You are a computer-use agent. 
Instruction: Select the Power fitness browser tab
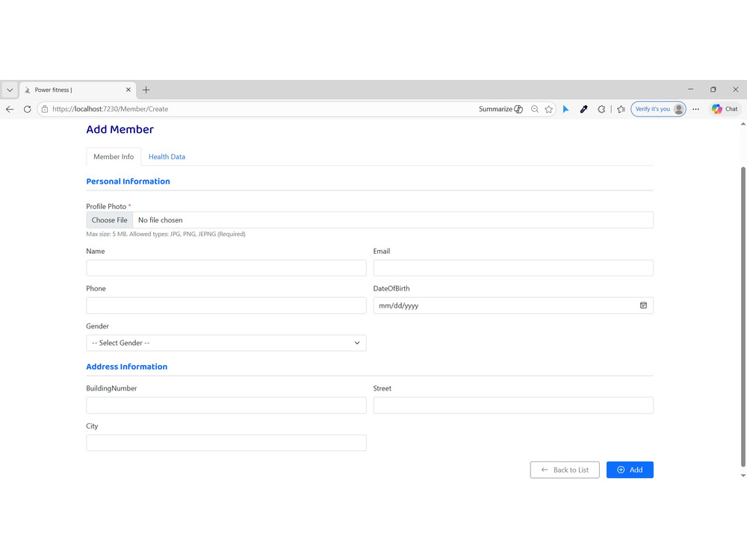point(78,90)
